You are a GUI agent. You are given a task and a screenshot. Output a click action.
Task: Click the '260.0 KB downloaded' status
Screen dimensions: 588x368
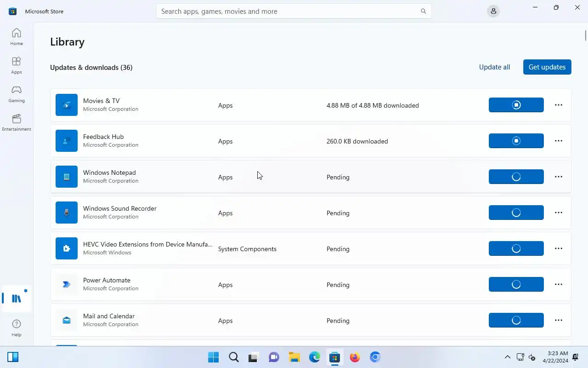357,141
